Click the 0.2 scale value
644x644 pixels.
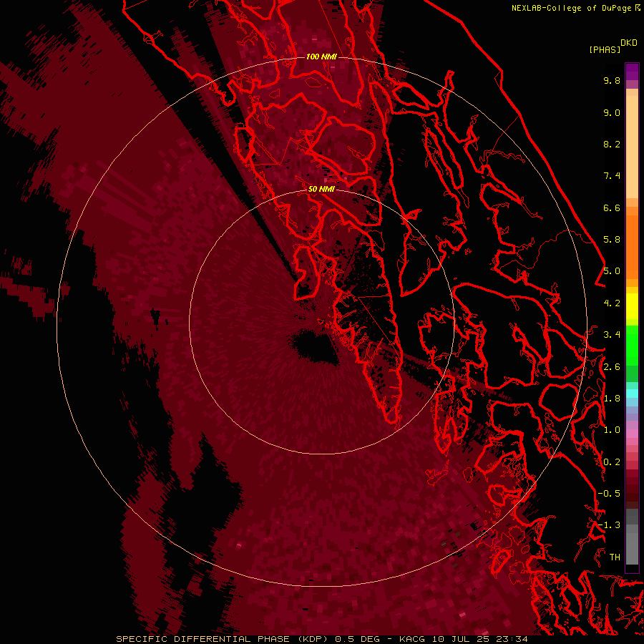point(612,462)
